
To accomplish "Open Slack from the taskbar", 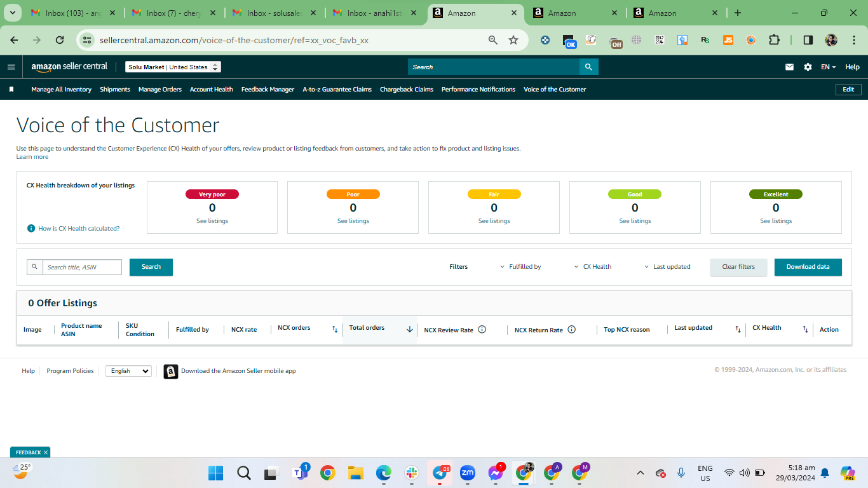I will (x=412, y=473).
